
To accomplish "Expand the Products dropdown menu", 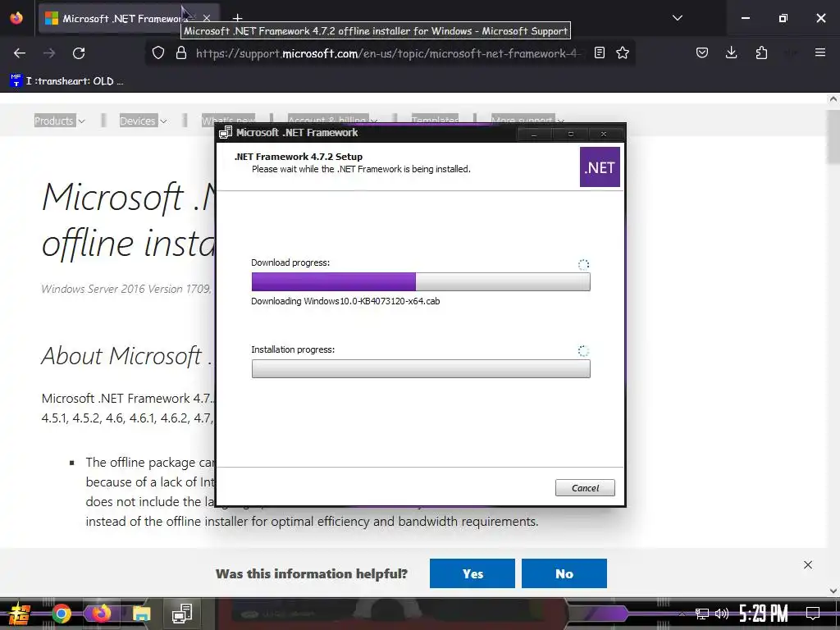I will tap(59, 121).
